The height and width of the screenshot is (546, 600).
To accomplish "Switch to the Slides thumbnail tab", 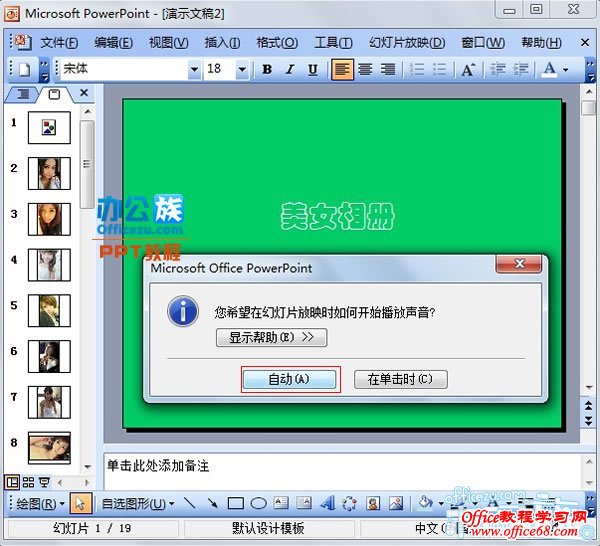I will tap(54, 94).
